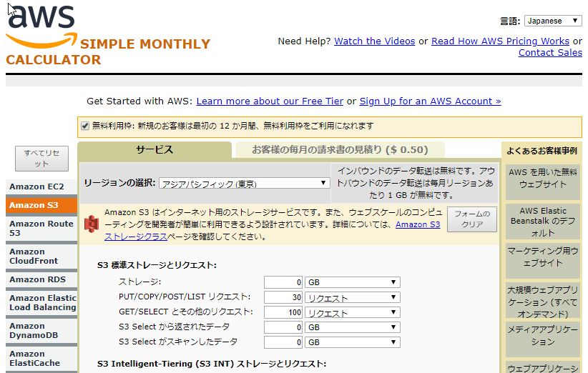Choose the メディアアプリケーション sample
Viewport: 588px width, 373px height.
[x=543, y=339]
